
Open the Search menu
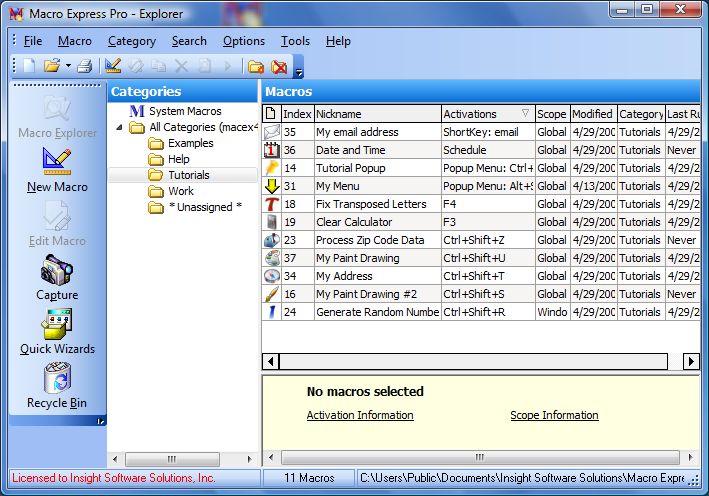pos(189,41)
